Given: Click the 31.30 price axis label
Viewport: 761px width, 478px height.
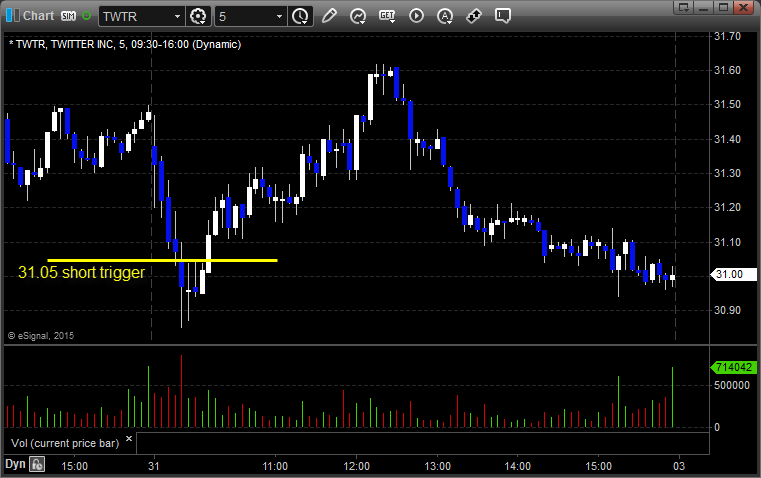Looking at the screenshot, I should point(728,173).
